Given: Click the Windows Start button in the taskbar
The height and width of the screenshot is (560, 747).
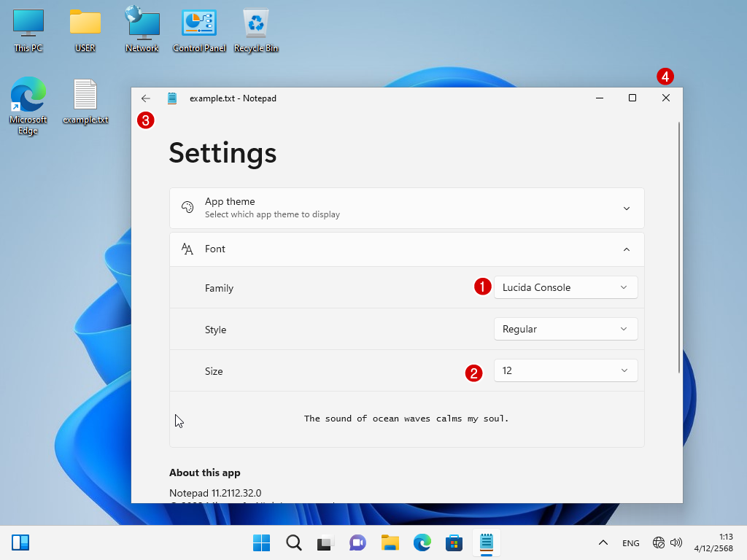Looking at the screenshot, I should 261,542.
